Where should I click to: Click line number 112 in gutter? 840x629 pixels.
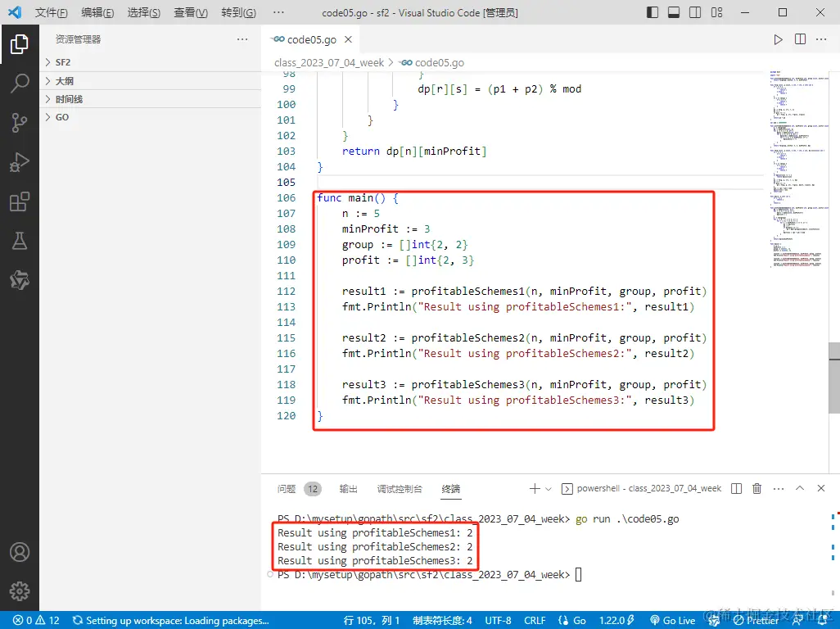[x=286, y=291]
